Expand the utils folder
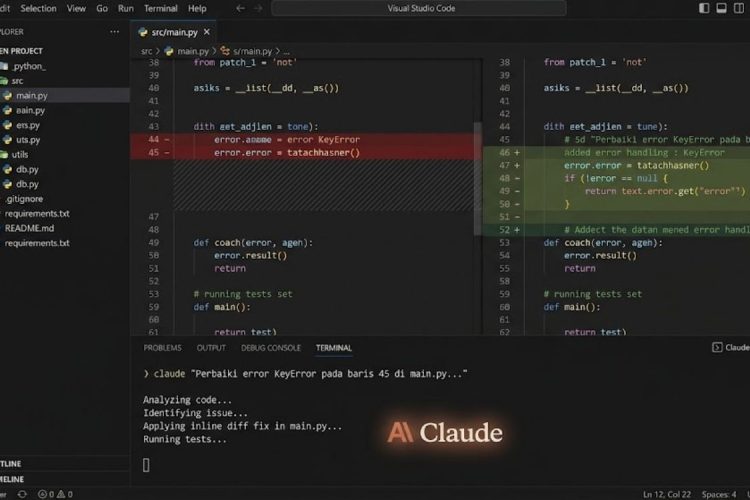Image resolution: width=750 pixels, height=500 pixels. (x=20, y=155)
